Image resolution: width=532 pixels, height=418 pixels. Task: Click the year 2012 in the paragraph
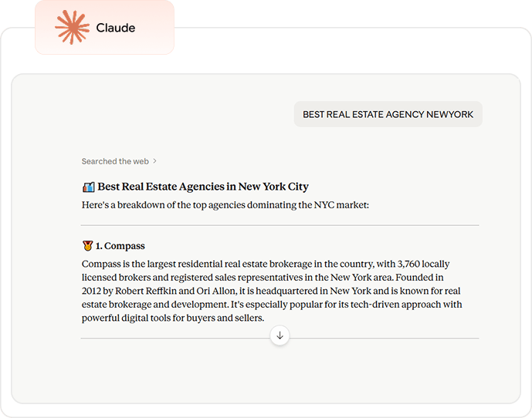[93, 292]
